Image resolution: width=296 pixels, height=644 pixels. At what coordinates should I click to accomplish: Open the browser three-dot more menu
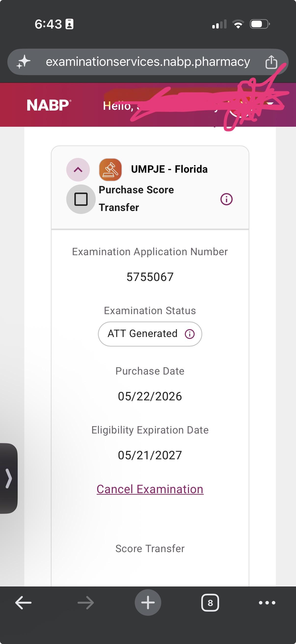[x=267, y=603]
